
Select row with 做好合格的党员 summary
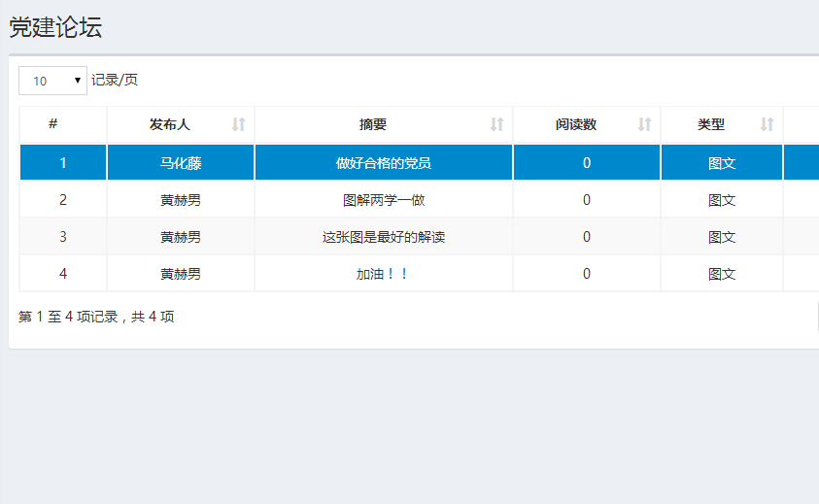383,163
